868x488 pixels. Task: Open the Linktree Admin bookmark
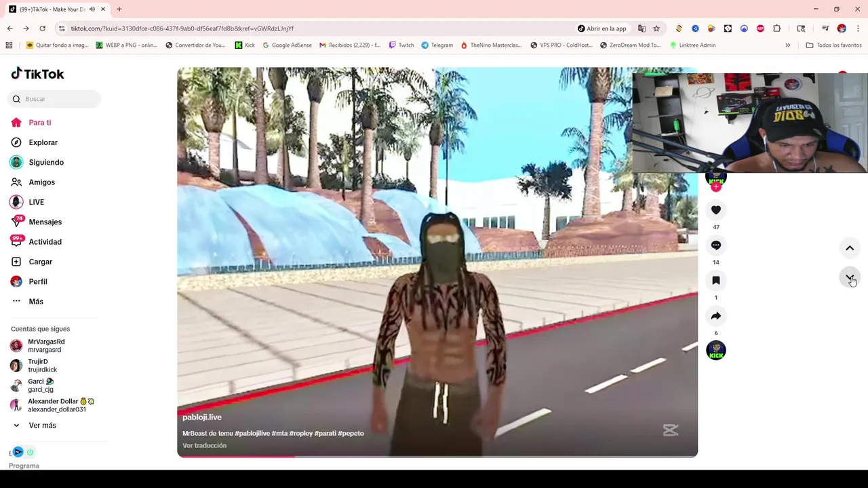tap(692, 45)
